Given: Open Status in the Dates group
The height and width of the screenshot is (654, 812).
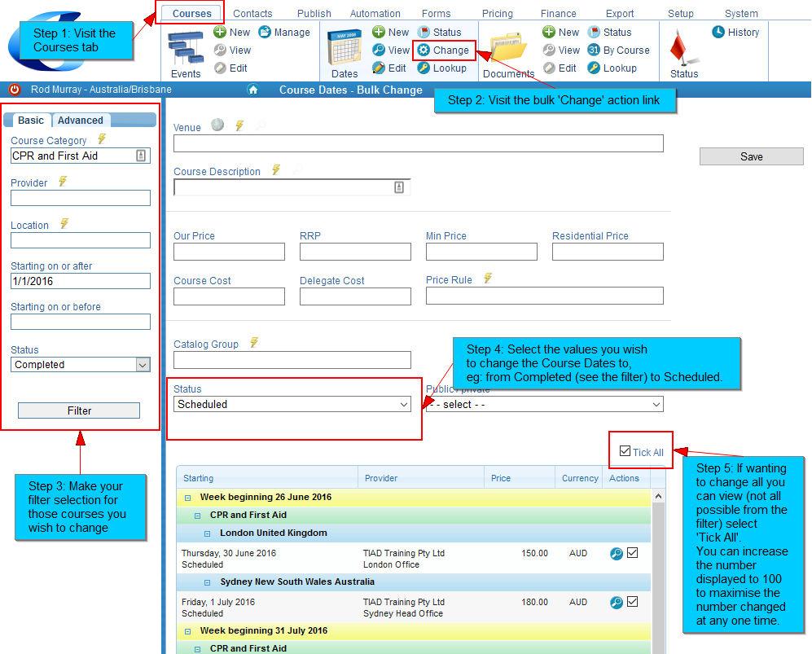Looking at the screenshot, I should 440,32.
